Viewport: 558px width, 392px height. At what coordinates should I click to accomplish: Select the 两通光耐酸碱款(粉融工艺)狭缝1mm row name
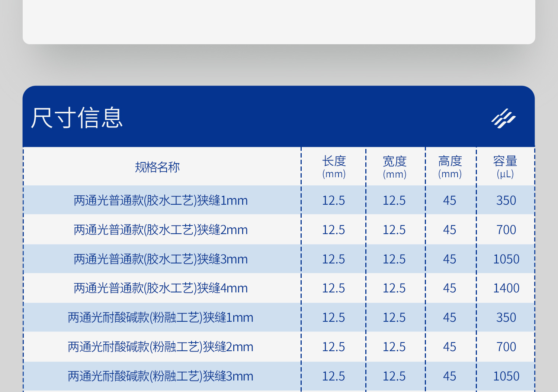[161, 318]
